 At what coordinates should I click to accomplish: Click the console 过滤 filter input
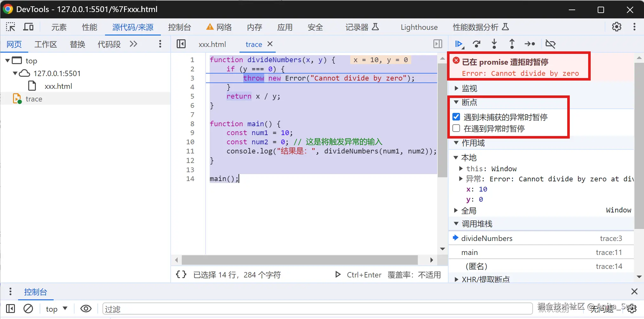coord(317,309)
